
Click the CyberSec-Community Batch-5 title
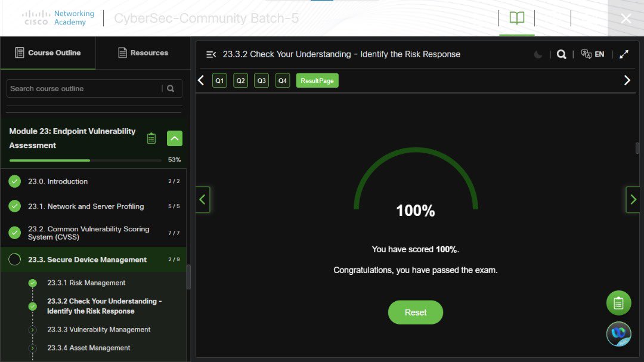pos(206,18)
